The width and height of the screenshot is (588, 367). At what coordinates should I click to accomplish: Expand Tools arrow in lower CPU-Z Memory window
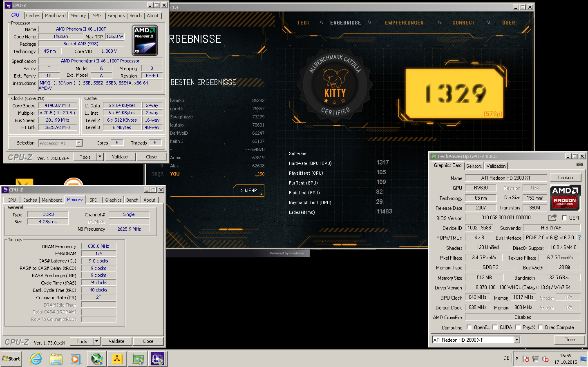96,341
